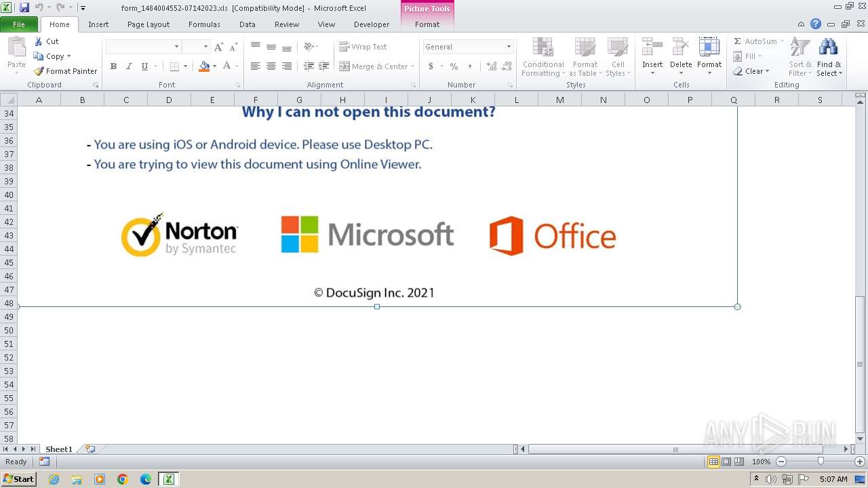The image size is (868, 488).
Task: Click the Delete cells icon
Action: (681, 47)
